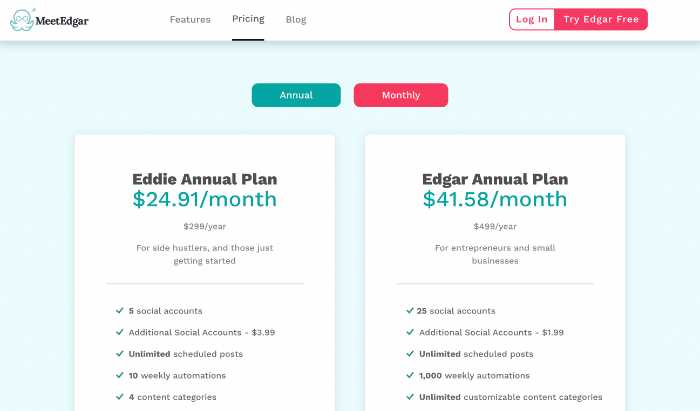700x411 pixels.
Task: Switch billing to Monthly
Action: click(x=401, y=95)
